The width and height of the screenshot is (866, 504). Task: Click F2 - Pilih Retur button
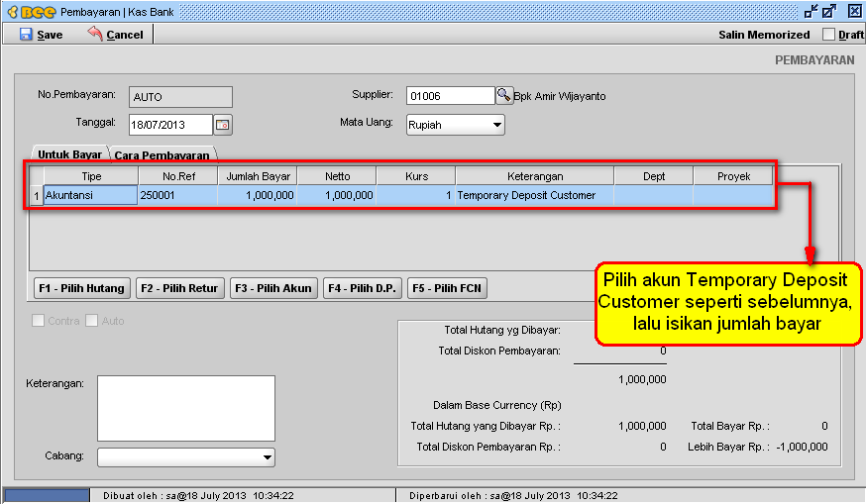tap(179, 288)
